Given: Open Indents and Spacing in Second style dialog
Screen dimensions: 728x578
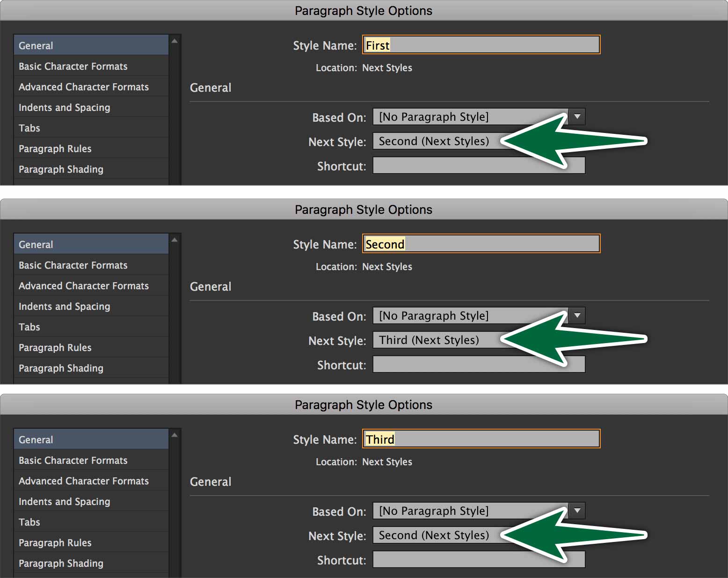Looking at the screenshot, I should point(91,307).
